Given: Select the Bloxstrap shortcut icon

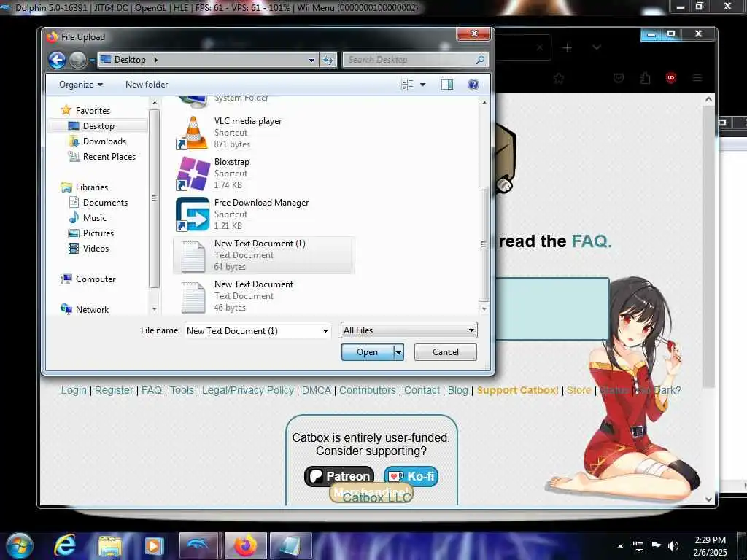Looking at the screenshot, I should tap(193, 174).
